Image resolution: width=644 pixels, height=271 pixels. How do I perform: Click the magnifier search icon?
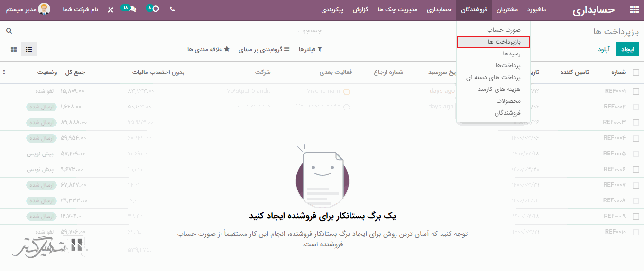click(9, 31)
